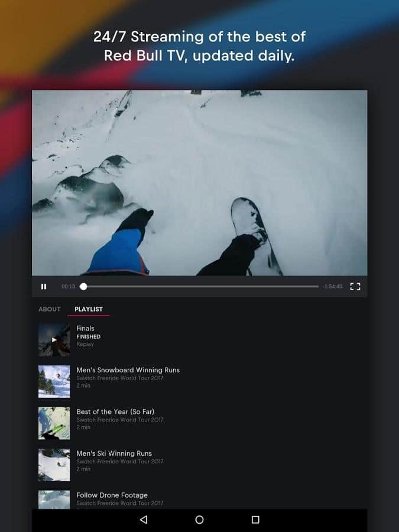
Task: Enter fullscreen video mode
Action: point(355,287)
